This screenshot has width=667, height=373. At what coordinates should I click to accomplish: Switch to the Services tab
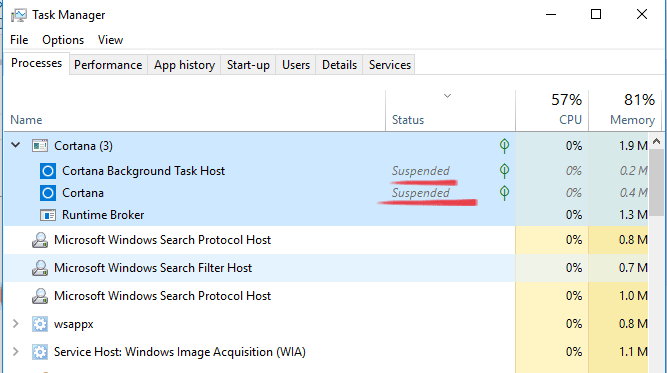pos(390,65)
